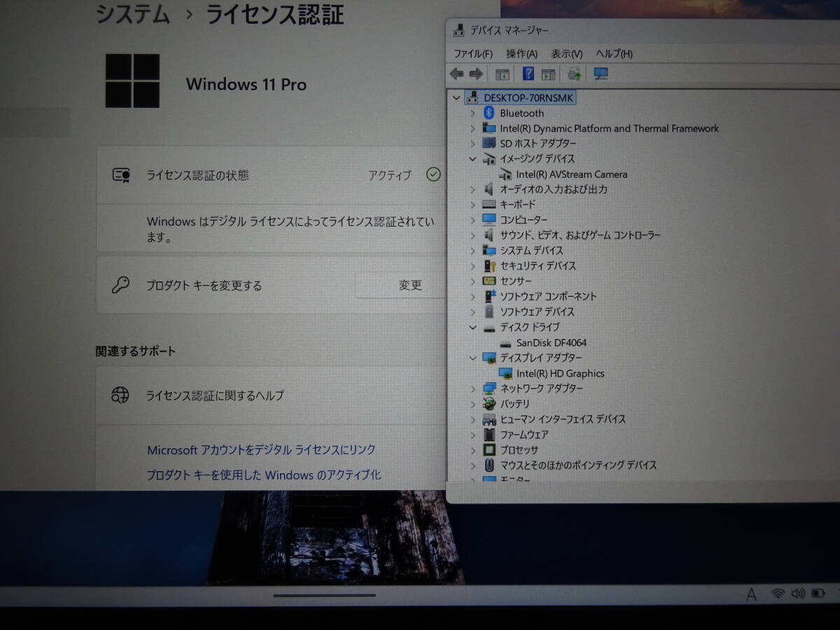Image resolution: width=840 pixels, height=630 pixels.
Task: Open help via the blue question mark icon
Action: point(528,73)
